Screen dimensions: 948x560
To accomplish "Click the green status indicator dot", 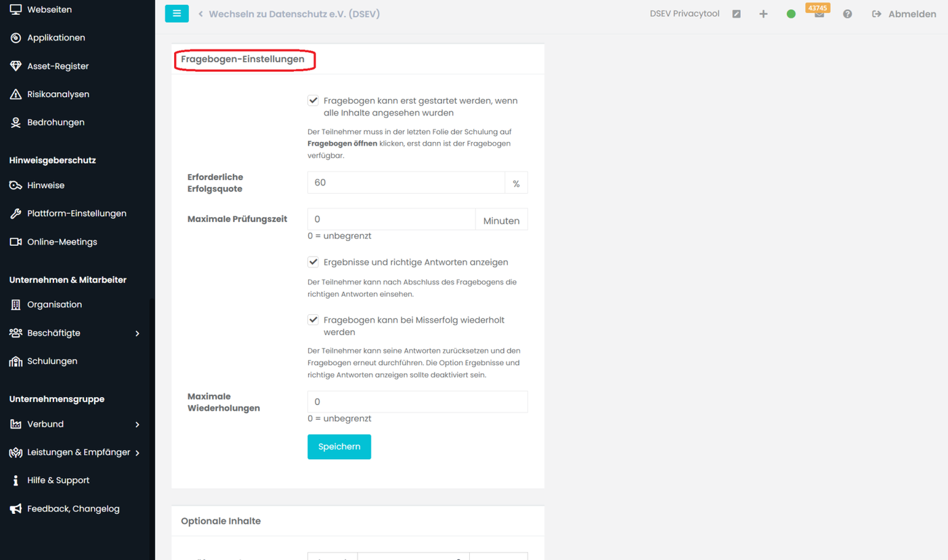I will (x=791, y=14).
